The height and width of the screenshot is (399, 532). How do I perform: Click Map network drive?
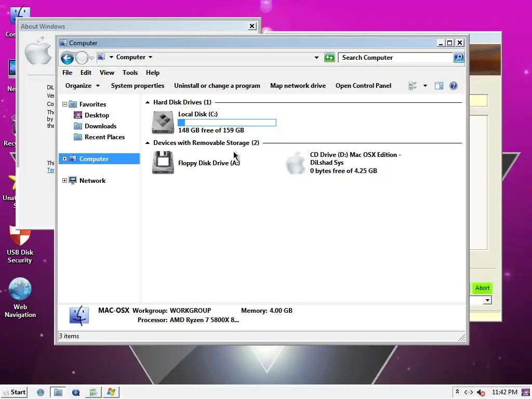click(298, 86)
